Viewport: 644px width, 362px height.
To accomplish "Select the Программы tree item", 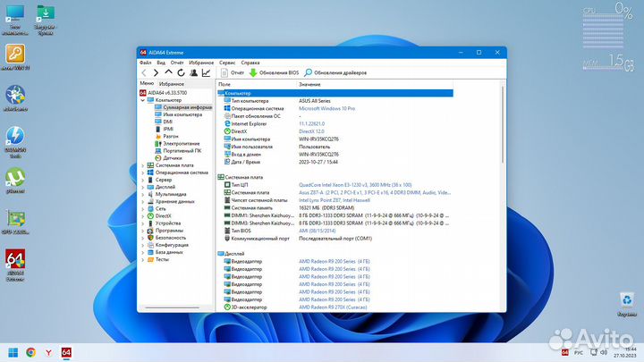I will (x=165, y=231).
